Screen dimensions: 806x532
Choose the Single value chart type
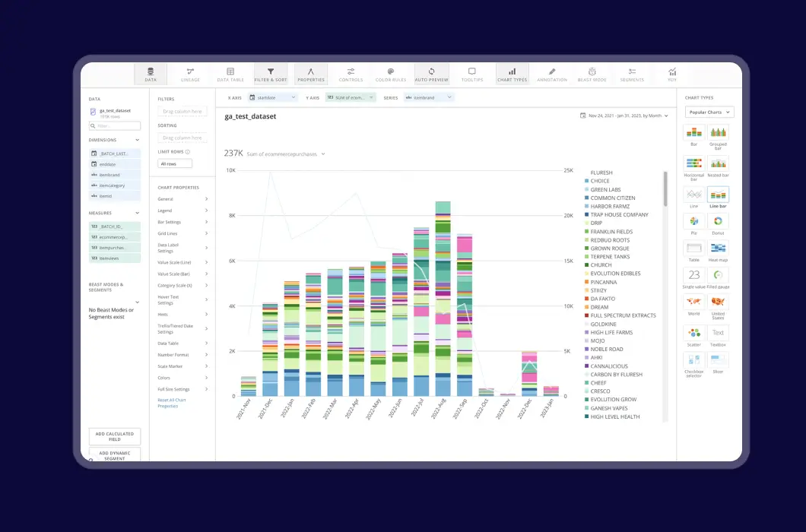point(693,275)
